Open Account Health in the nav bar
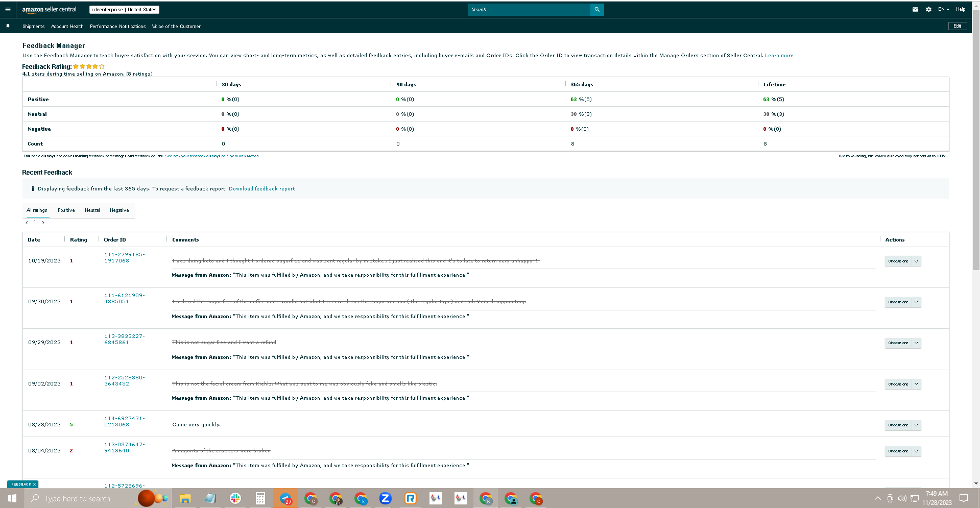 point(67,27)
